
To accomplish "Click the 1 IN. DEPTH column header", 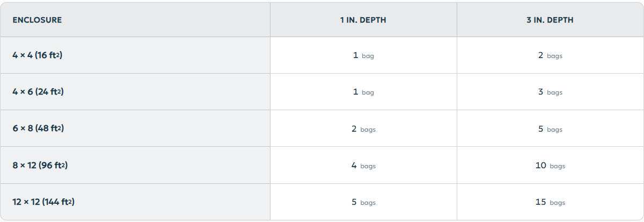I will point(363,20).
